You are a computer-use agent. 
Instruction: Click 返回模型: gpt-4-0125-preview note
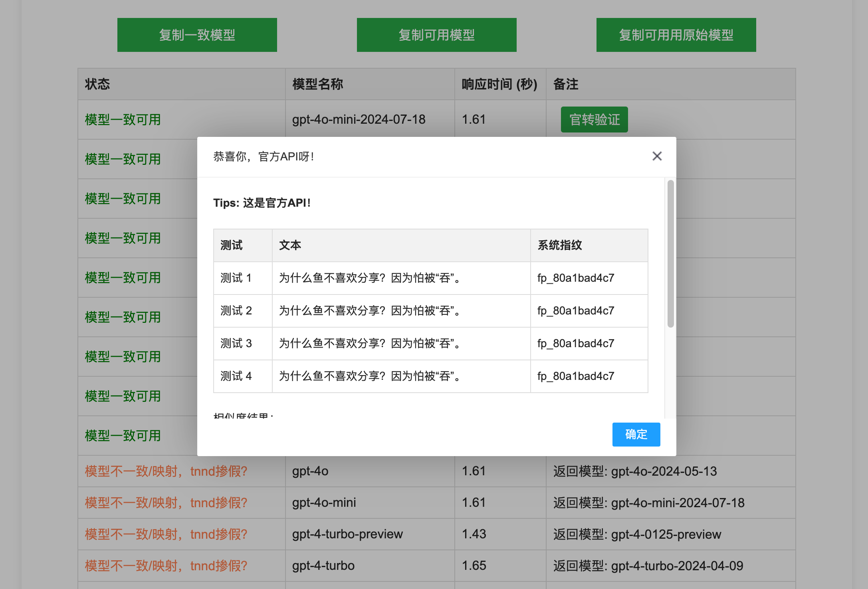[x=637, y=534]
